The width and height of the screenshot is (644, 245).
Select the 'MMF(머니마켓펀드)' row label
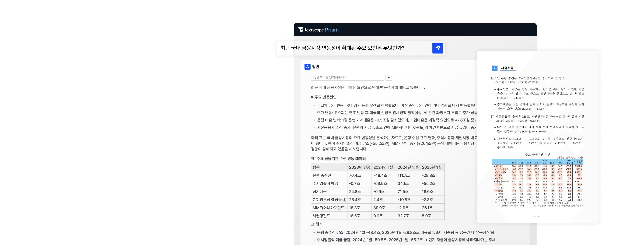click(x=329, y=208)
